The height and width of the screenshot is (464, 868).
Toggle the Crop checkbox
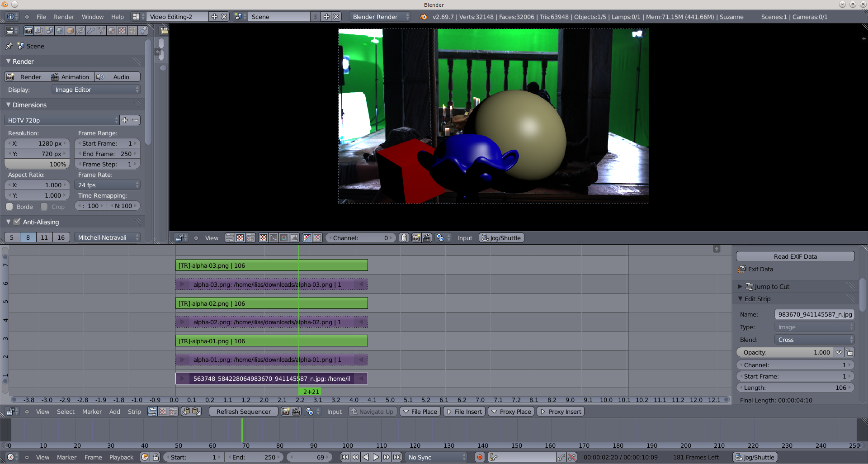pos(44,207)
